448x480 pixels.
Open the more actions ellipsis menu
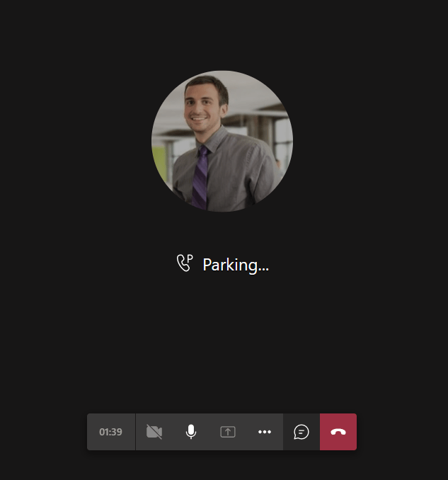(265, 432)
